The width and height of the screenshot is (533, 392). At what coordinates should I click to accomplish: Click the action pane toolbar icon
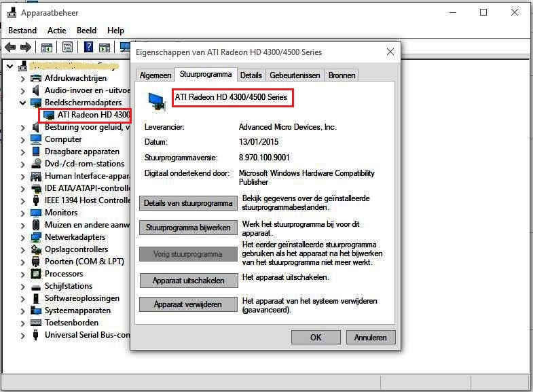pos(105,48)
